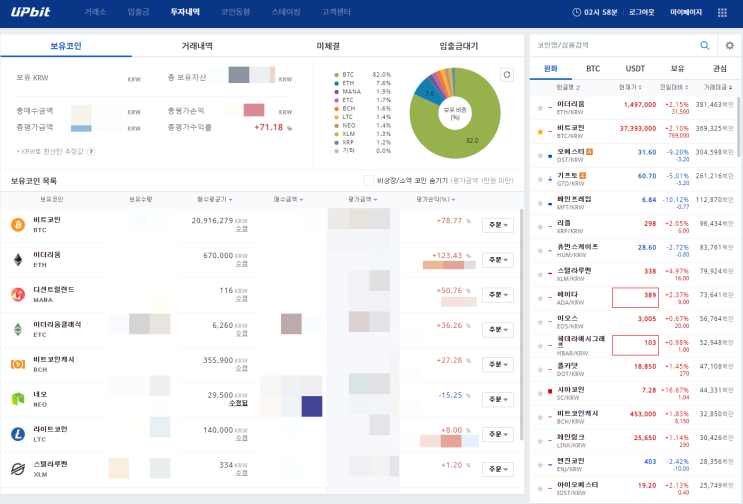The width and height of the screenshot is (743, 504).
Task: Toggle favorite star for XRP/KRW
Action: click(540, 227)
